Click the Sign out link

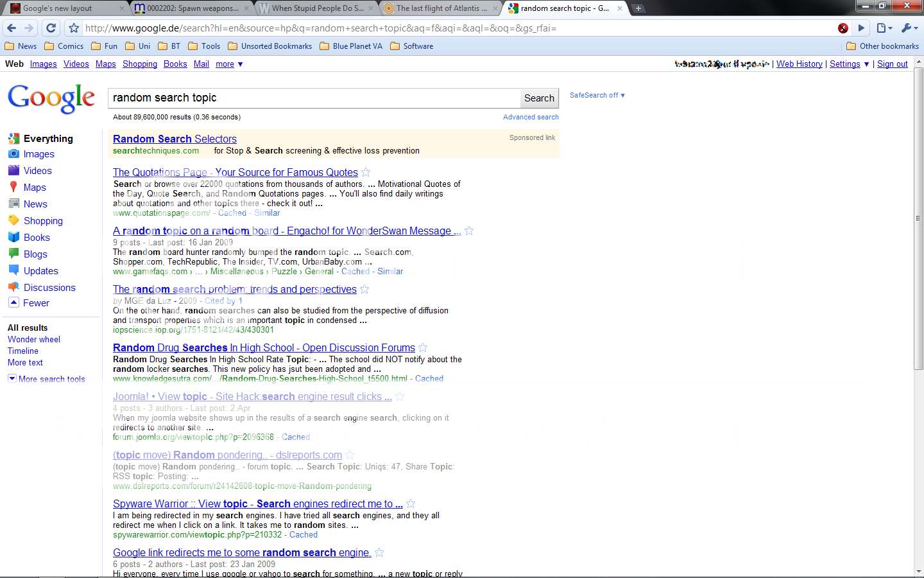pyautogui.click(x=893, y=64)
